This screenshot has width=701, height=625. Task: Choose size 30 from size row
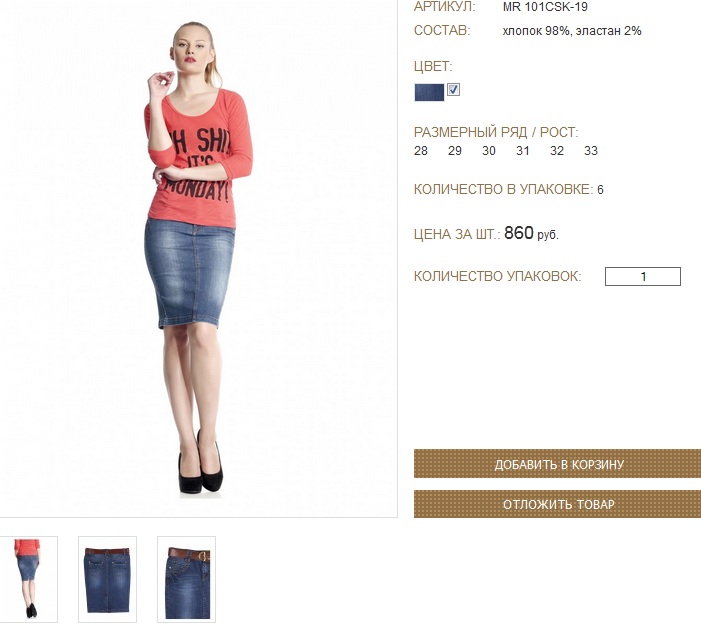pyautogui.click(x=489, y=151)
